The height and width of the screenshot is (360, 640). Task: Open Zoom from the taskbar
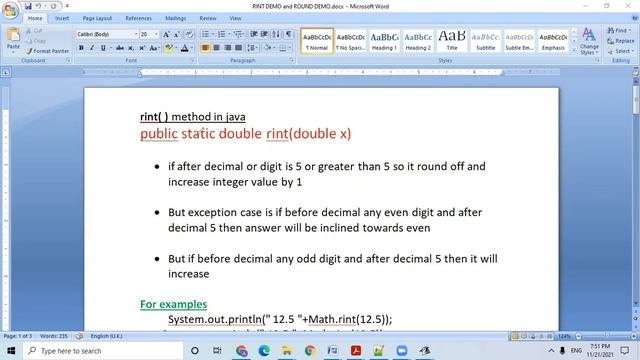pyautogui.click(x=402, y=351)
